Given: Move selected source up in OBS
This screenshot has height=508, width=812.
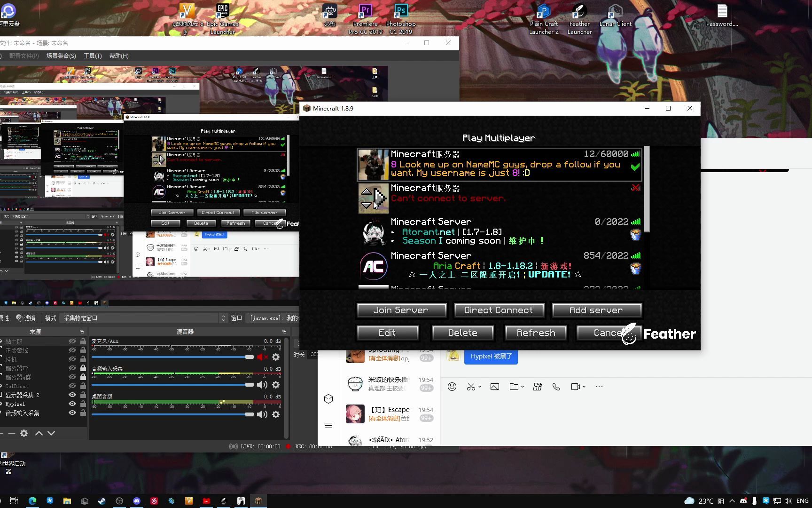Looking at the screenshot, I should pyautogui.click(x=39, y=433).
